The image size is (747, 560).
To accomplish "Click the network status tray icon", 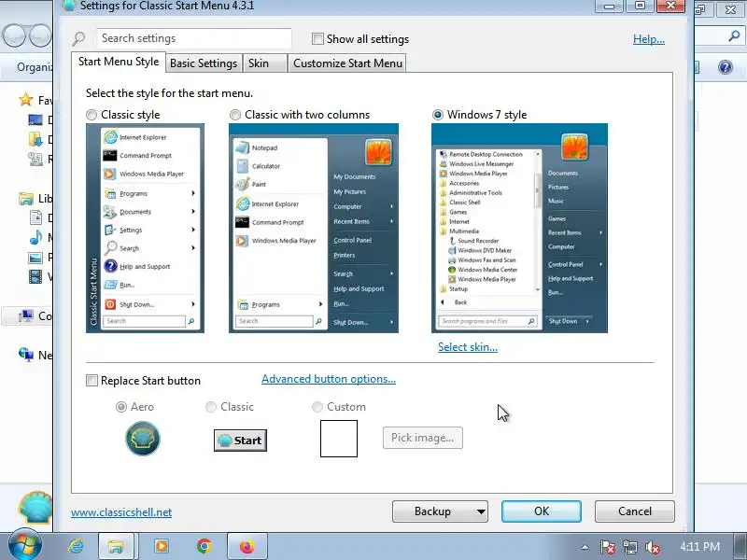I will (629, 548).
